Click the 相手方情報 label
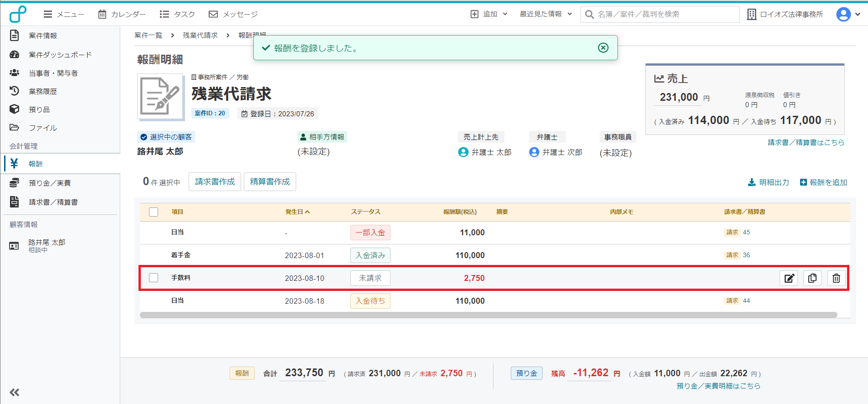The height and width of the screenshot is (404, 868). tap(322, 137)
